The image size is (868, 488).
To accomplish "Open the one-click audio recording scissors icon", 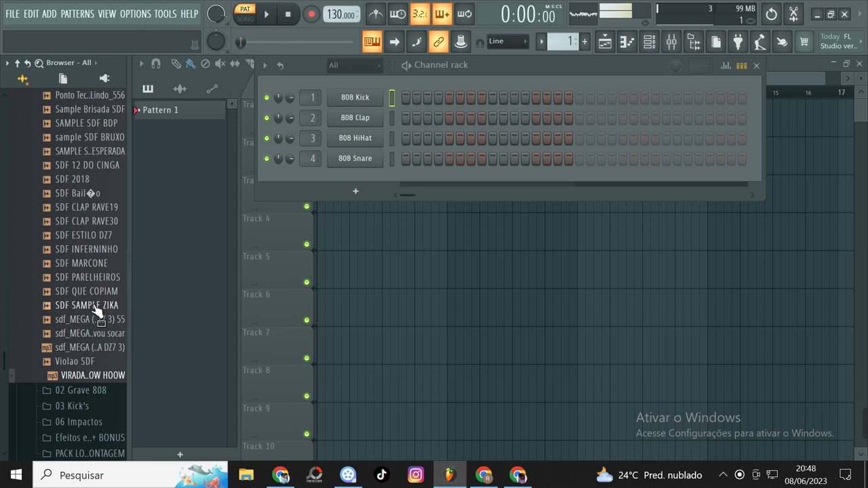I will (793, 14).
